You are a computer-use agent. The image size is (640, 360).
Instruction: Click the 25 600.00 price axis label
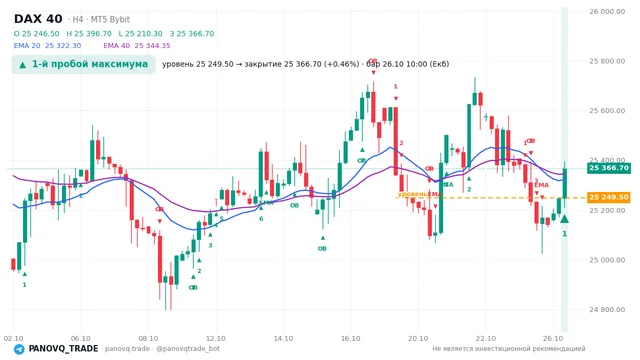click(607, 111)
